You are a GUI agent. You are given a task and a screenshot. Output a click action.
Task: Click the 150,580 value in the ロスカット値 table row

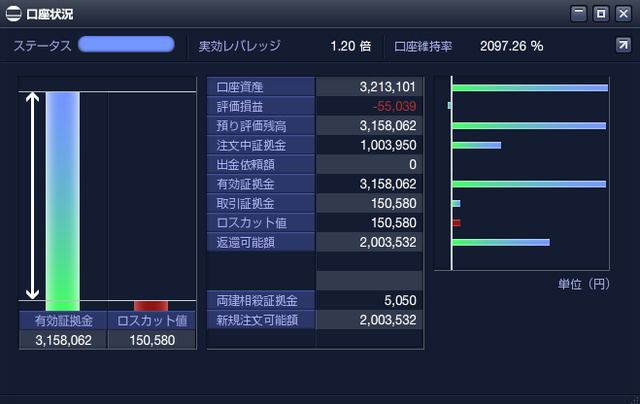click(x=393, y=222)
